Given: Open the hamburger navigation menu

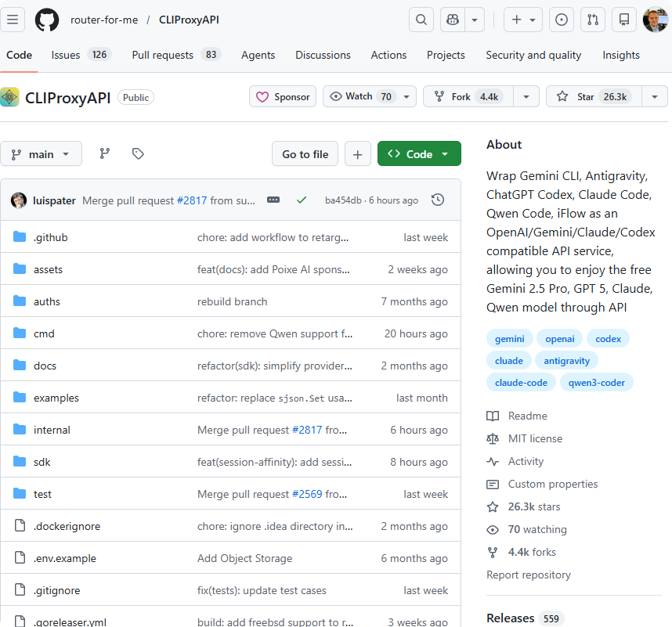Looking at the screenshot, I should [x=13, y=20].
